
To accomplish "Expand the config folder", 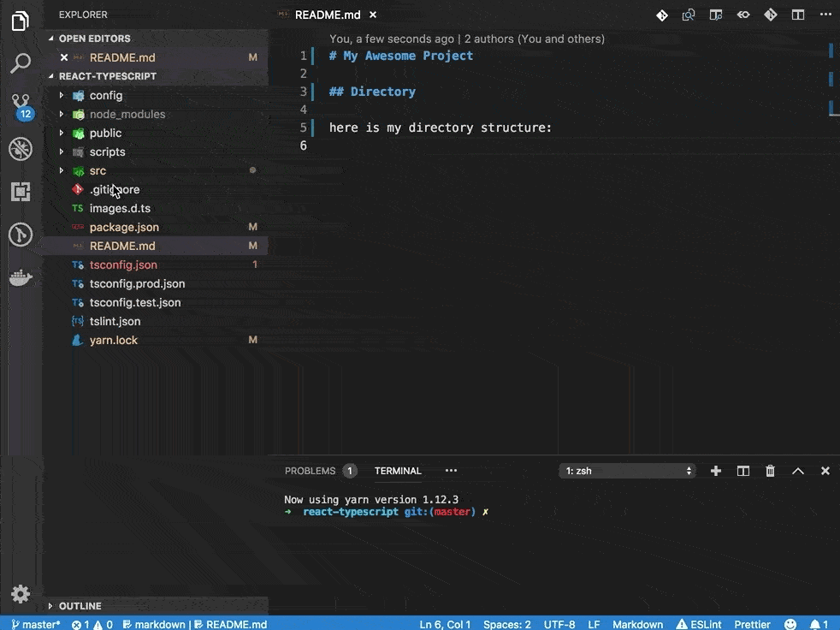I will (x=61, y=95).
